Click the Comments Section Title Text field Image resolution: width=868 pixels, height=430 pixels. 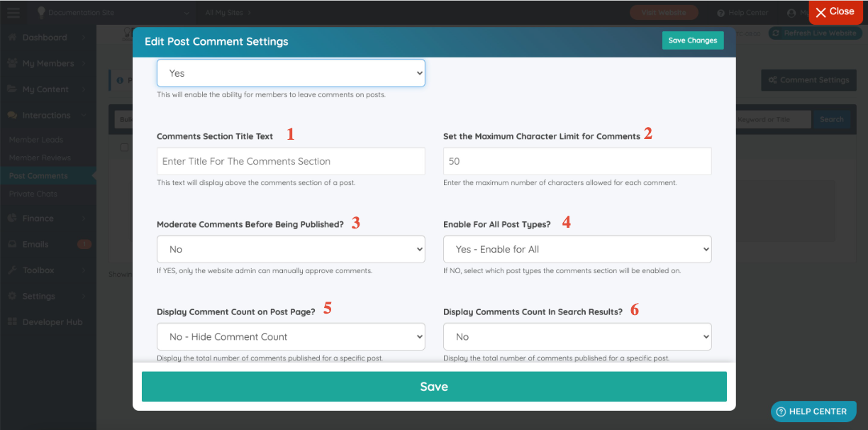pos(290,161)
